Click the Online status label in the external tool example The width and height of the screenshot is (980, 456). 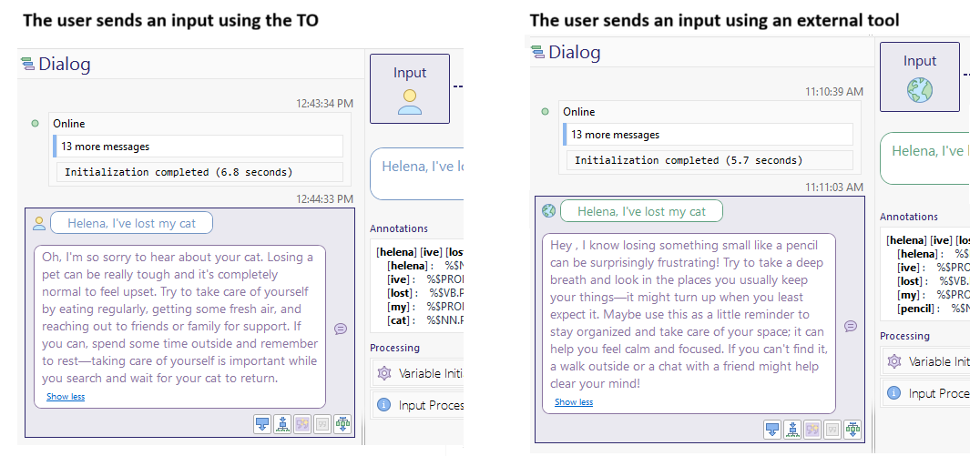[x=578, y=112]
